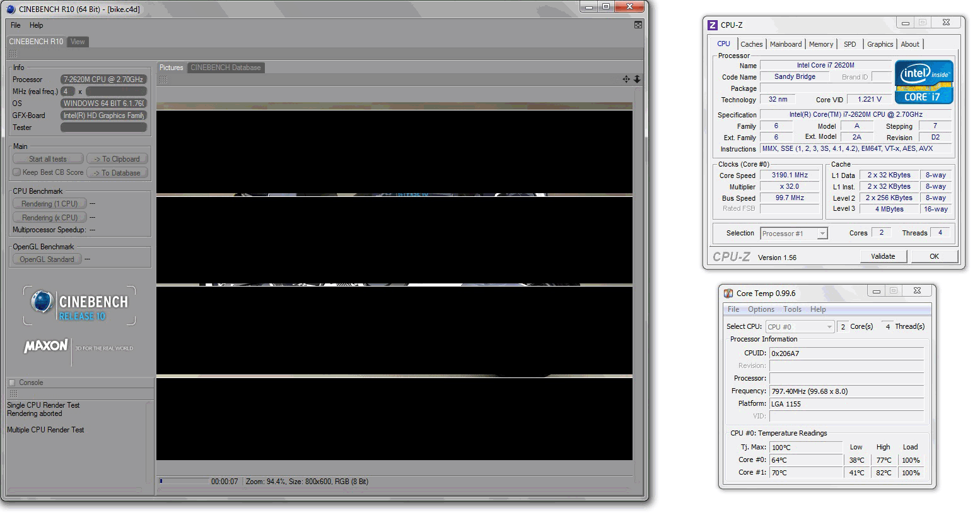Click the grip handle below the CINEBENCH R10 tab
The height and width of the screenshot is (522, 980).
point(13,54)
